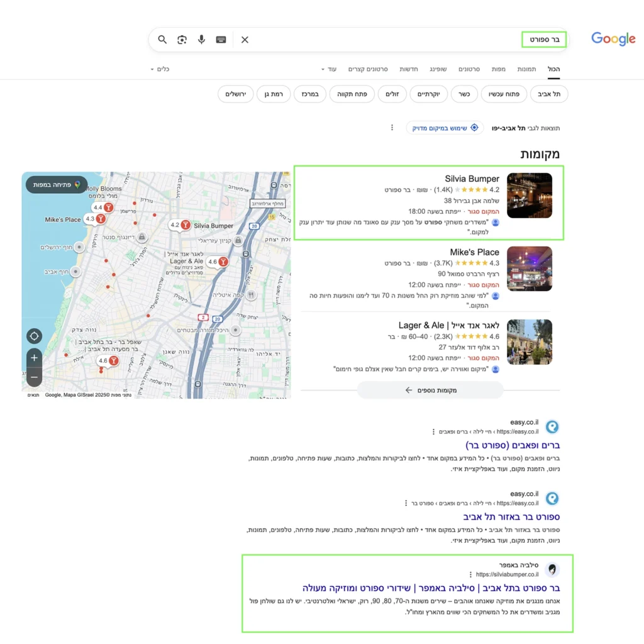
Task: Click שימוש במיקום מדויק location button
Action: pos(445,128)
